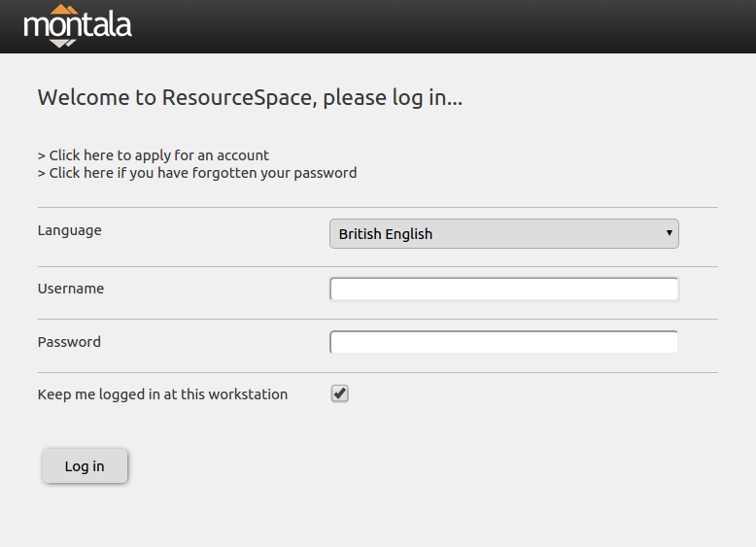756x547 pixels.
Task: Focus the Password text field
Action: [504, 342]
